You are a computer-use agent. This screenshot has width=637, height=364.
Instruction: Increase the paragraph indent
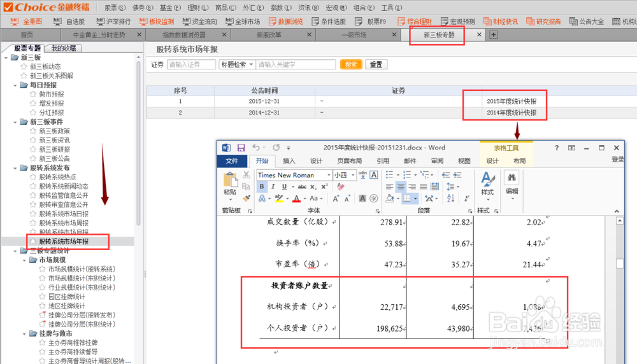[457, 175]
